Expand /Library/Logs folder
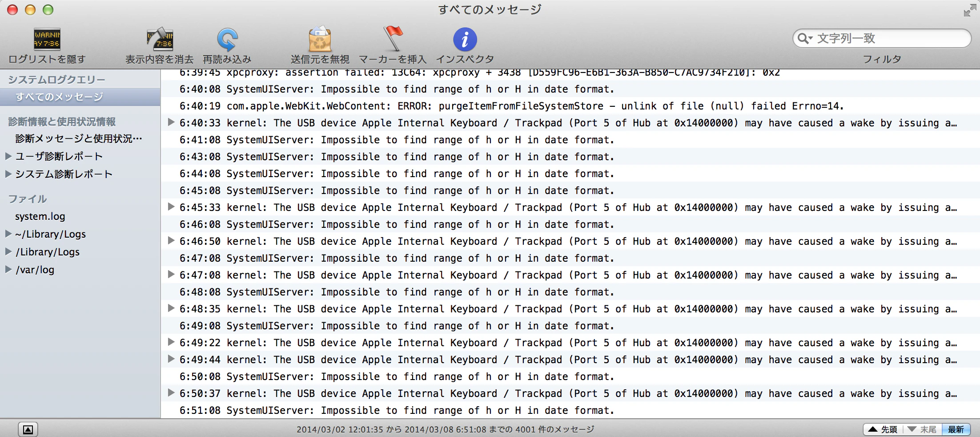 pos(8,251)
